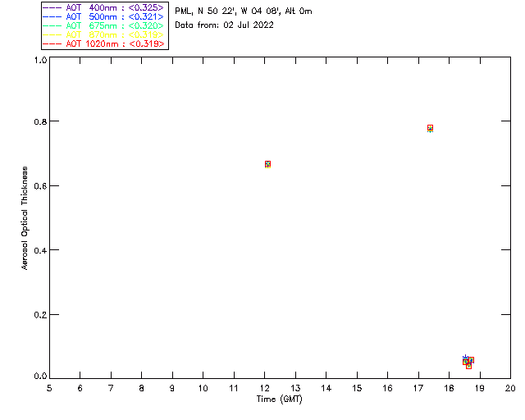Select legend text 'AOT 500nm : <0.321>'

click(x=115, y=16)
